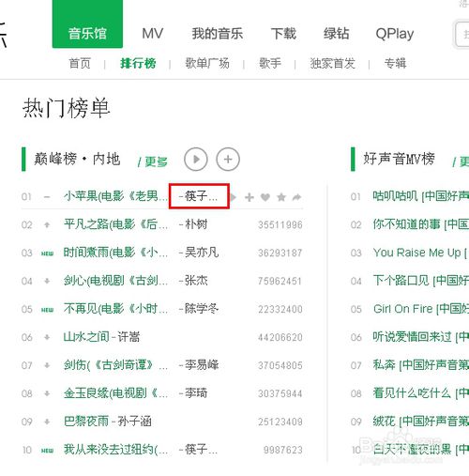The width and height of the screenshot is (469, 476).
Task: Play all songs in 巅峰榜·内地 chart
Action: (x=196, y=160)
